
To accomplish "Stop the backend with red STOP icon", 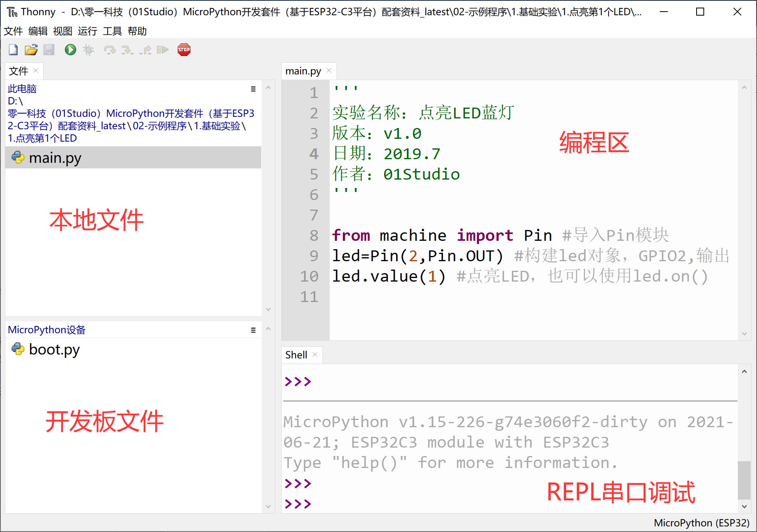I will coord(184,50).
